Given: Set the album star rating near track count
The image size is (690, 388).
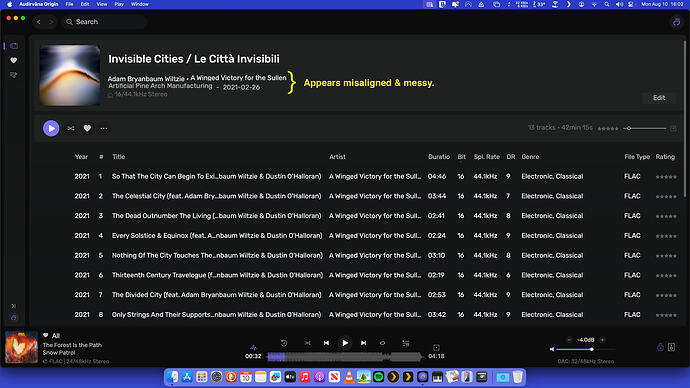Looking at the screenshot, I should tap(608, 128).
